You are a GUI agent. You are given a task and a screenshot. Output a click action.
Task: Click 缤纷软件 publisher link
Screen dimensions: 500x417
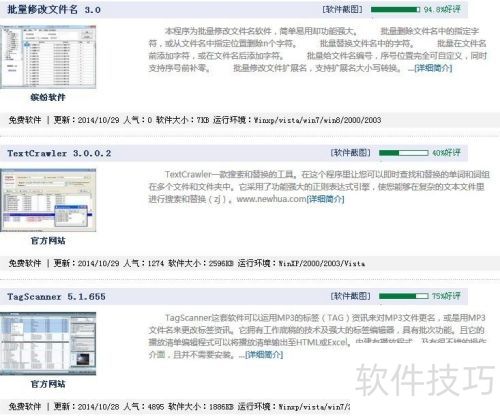point(48,97)
